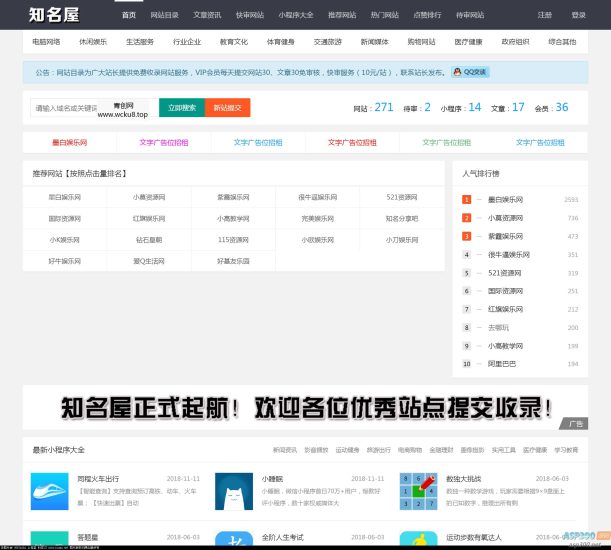Open 钻石皇朝 in recommended sites grid
This screenshot has height=550, width=611.
point(149,240)
